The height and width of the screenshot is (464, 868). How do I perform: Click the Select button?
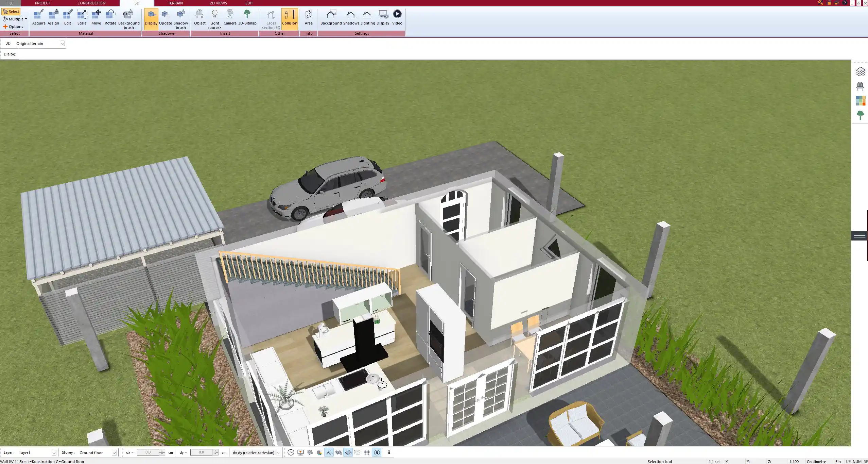(11, 11)
